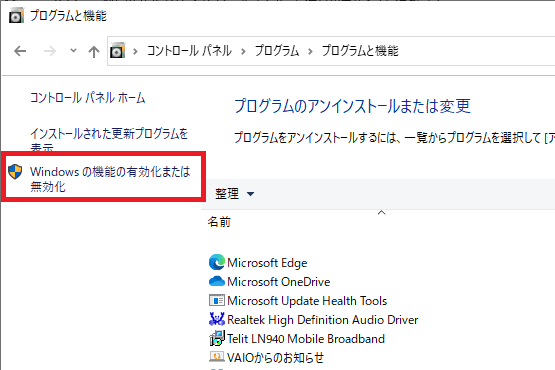Image resolution: width=555 pixels, height=370 pixels.
Task: Go forward with the right arrow
Action: point(50,51)
